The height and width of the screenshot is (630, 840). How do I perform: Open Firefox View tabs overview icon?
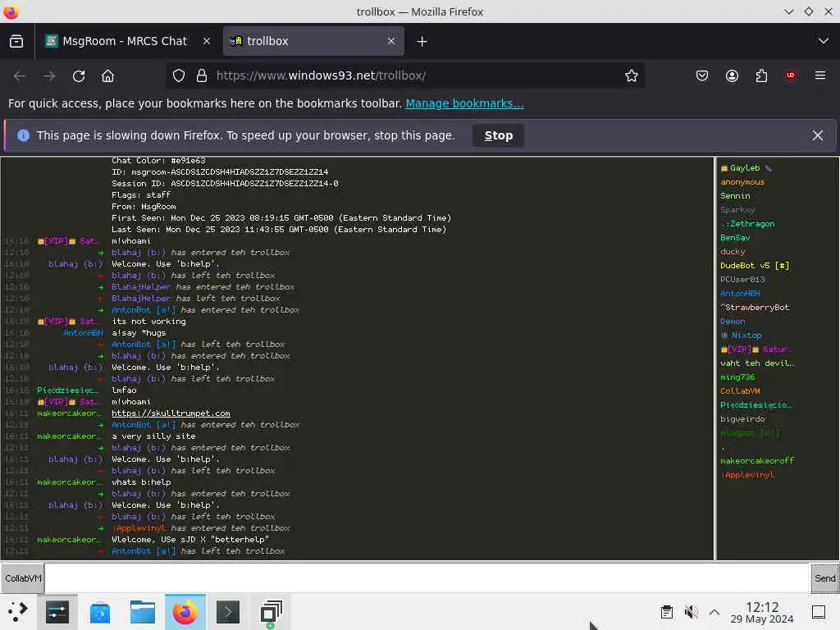tap(16, 41)
